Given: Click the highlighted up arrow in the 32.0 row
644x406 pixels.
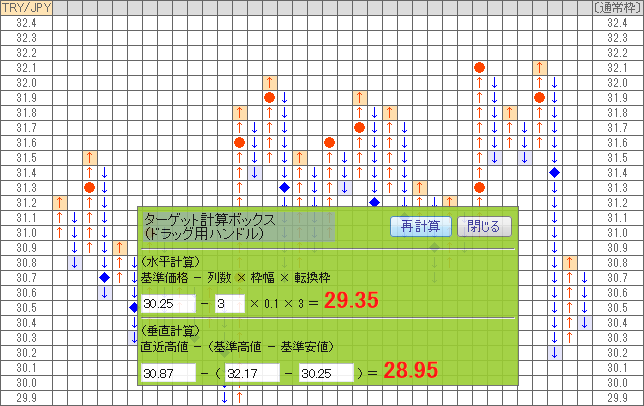Looking at the screenshot, I should point(269,83).
